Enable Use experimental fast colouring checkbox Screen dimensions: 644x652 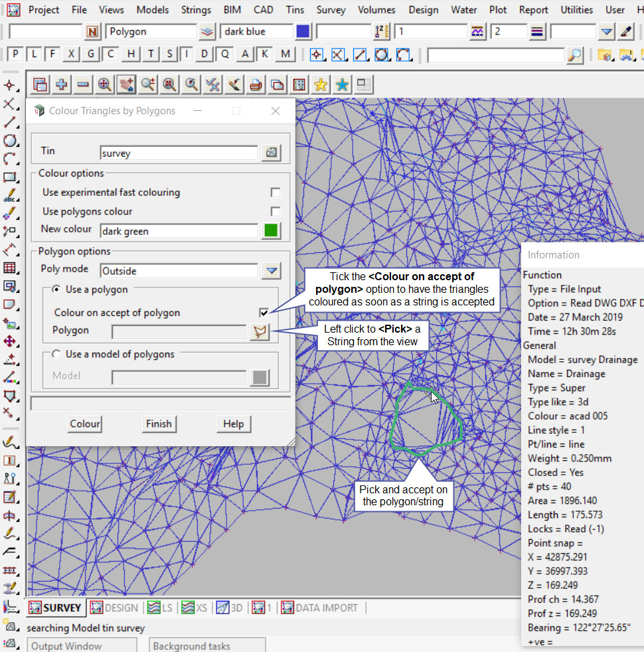[275, 193]
